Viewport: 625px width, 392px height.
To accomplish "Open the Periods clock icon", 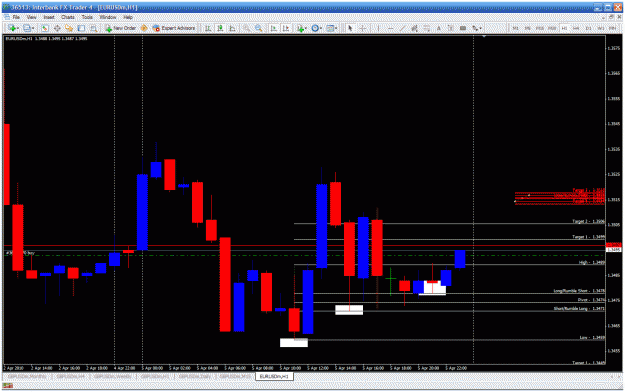I will [315, 28].
